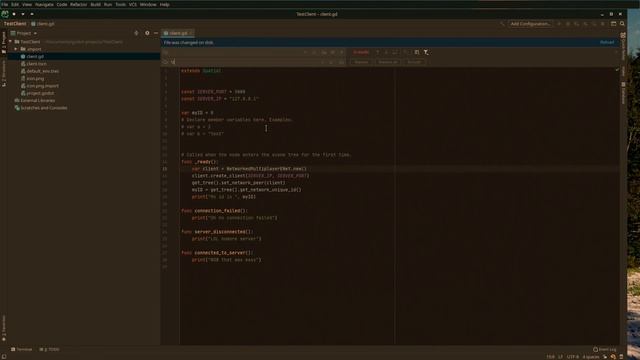The width and height of the screenshot is (640, 360).
Task: Select icon.png in project tree
Action: point(35,78)
